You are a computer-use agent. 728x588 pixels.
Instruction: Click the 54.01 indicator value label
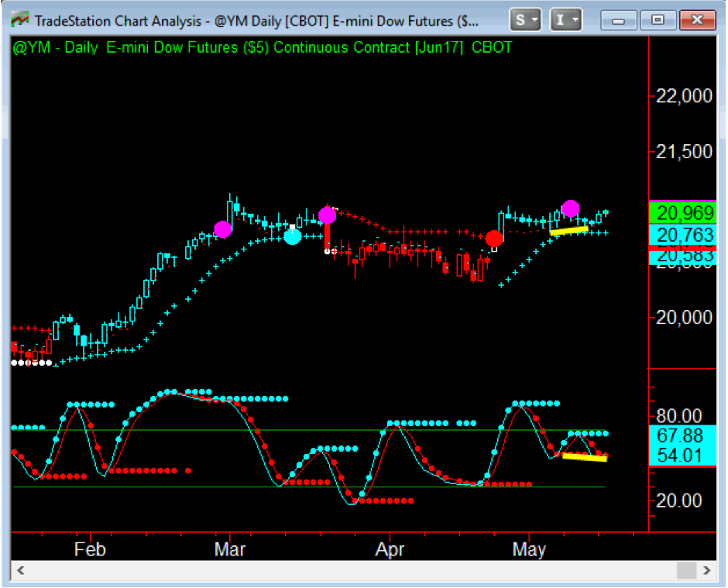[x=680, y=456]
